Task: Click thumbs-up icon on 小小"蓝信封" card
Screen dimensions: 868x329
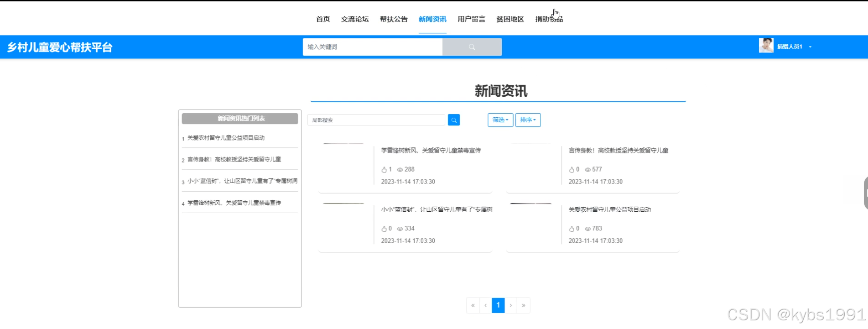Action: coord(384,229)
